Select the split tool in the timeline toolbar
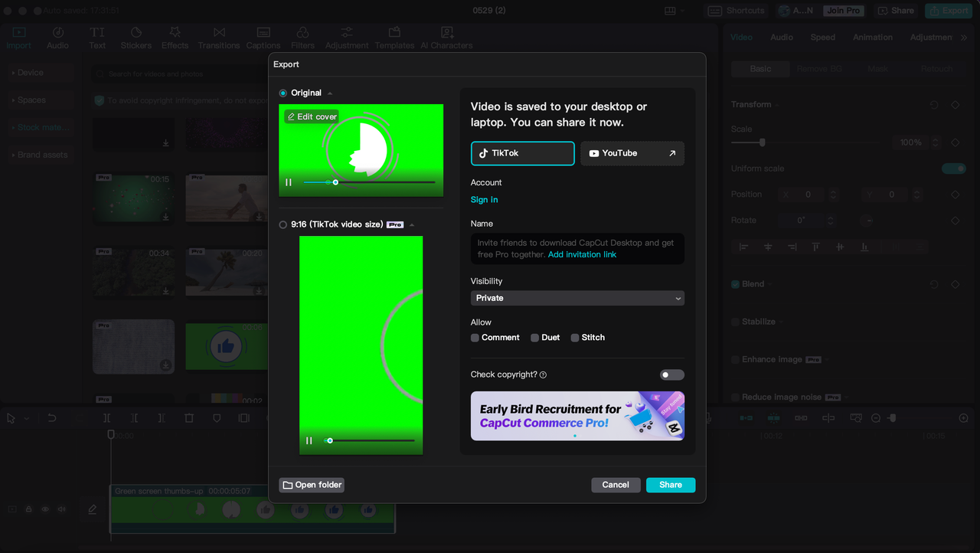 pos(106,418)
